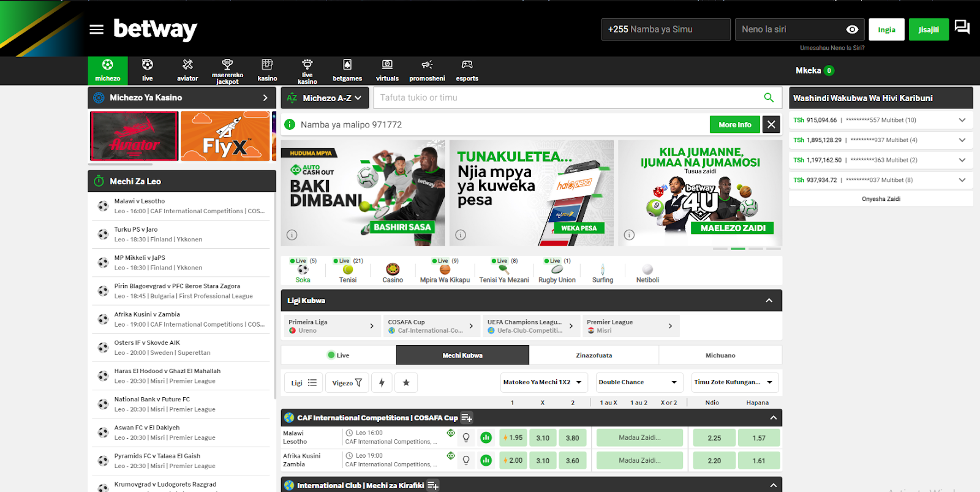The image size is (980, 492).
Task: Open the Aviator game thumbnail
Action: 134,136
